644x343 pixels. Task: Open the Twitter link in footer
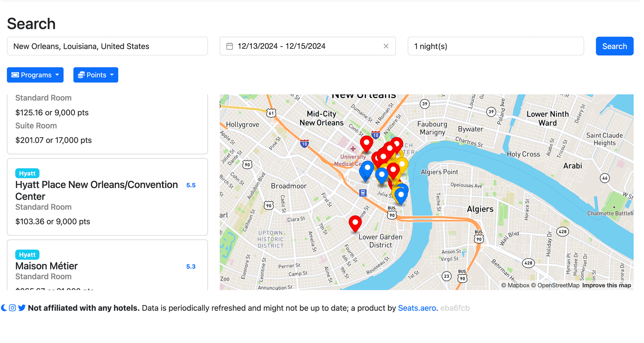click(x=22, y=308)
